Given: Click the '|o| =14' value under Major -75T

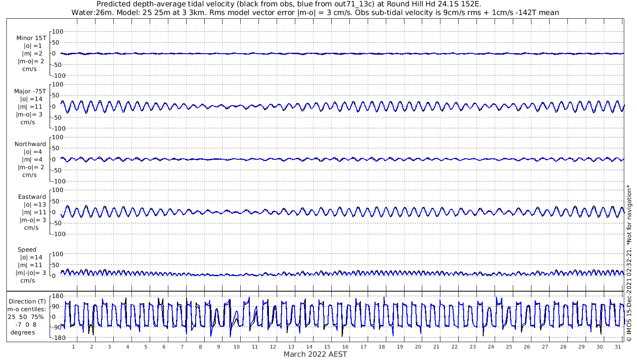Looking at the screenshot, I should (x=31, y=99).
